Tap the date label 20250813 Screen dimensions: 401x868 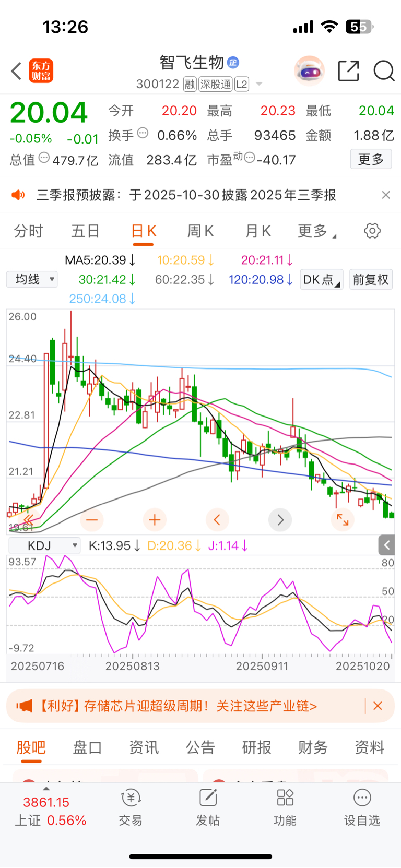point(133,666)
